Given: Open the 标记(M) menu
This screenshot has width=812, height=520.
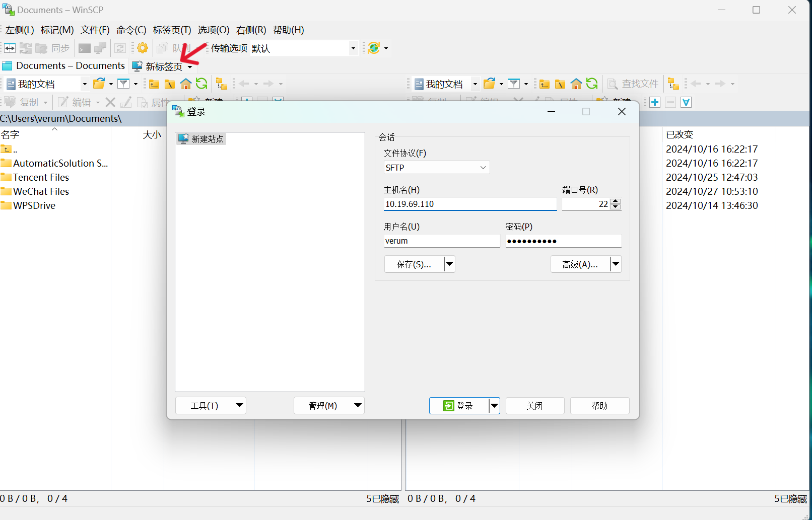Looking at the screenshot, I should click(x=57, y=30).
